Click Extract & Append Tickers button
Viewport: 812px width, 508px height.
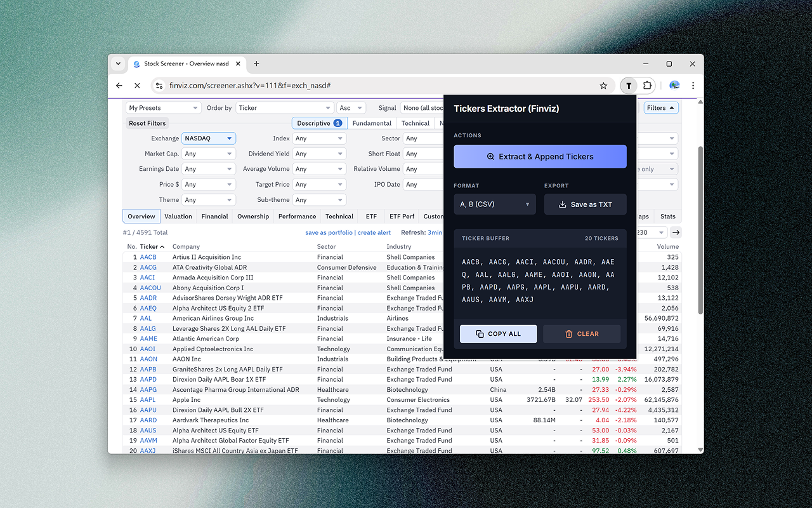(540, 156)
